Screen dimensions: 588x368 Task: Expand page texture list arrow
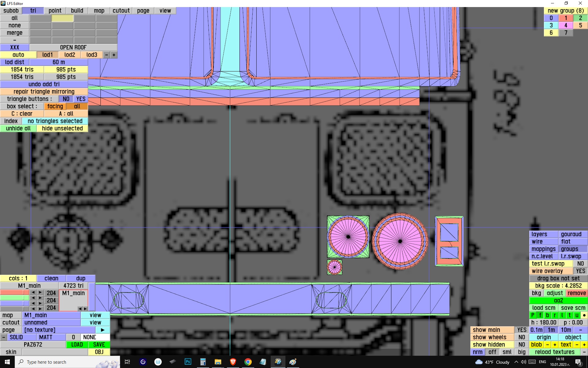[x=103, y=330]
